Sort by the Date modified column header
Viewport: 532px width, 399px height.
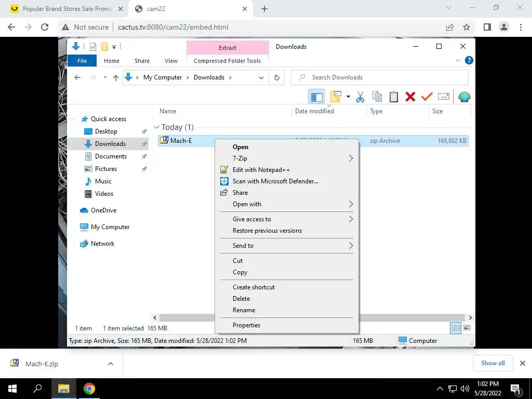coord(329,111)
